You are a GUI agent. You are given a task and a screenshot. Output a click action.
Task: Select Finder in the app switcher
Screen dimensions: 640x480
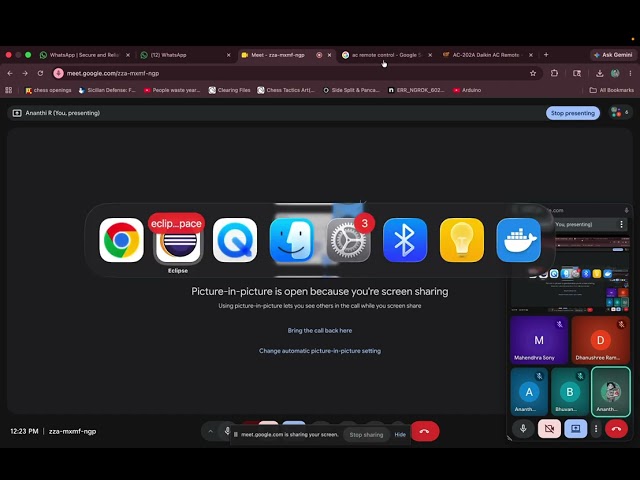point(291,240)
